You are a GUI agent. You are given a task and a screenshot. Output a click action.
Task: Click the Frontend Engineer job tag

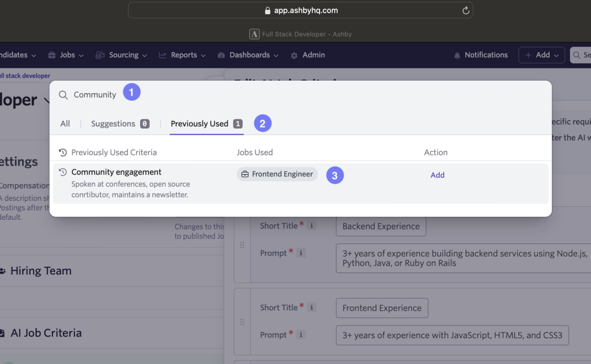click(x=277, y=174)
